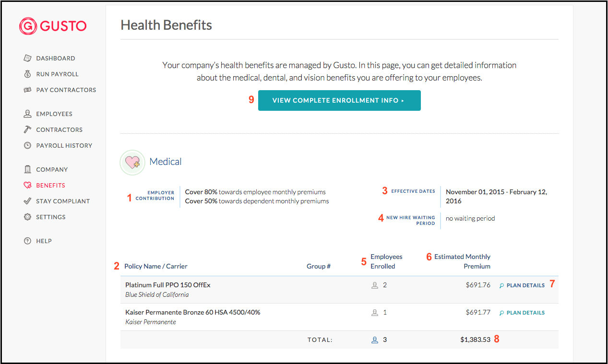Click the Settings gear icon
This screenshot has height=364, width=608.
(27, 217)
